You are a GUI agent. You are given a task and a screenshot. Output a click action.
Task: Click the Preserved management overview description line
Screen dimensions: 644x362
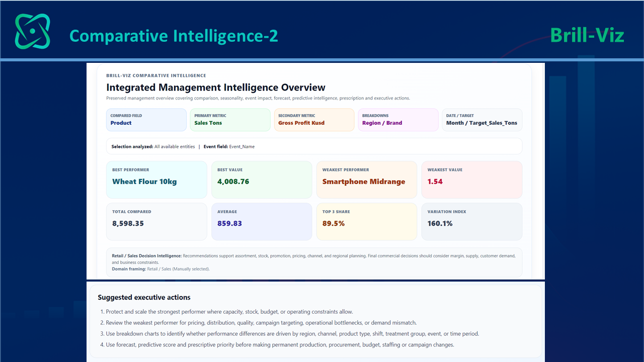coord(258,99)
